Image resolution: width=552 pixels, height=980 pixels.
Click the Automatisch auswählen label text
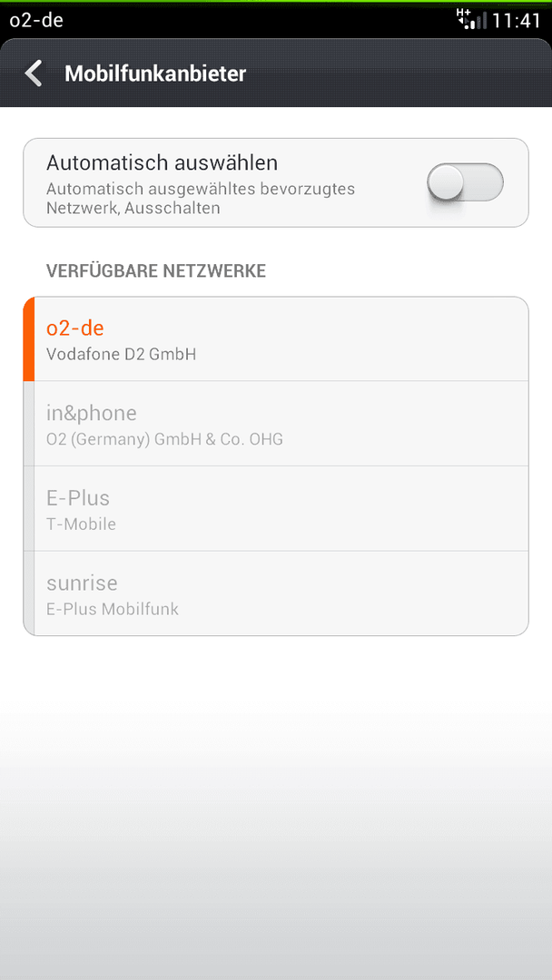(162, 163)
